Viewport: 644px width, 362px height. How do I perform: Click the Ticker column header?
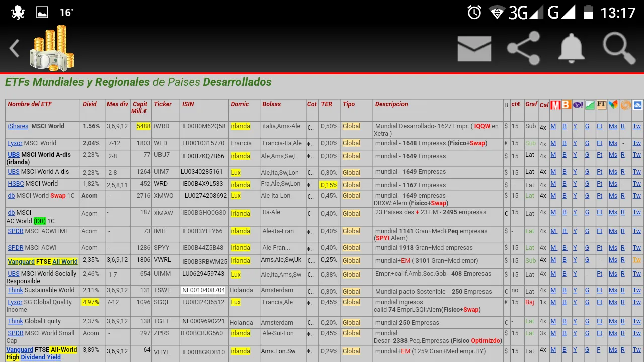(163, 104)
